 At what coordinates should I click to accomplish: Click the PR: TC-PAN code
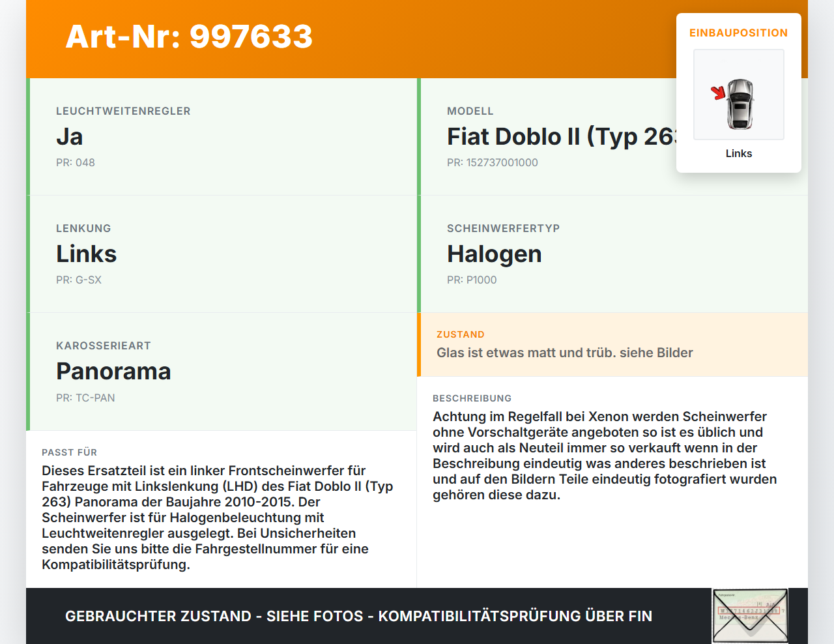click(x=85, y=398)
